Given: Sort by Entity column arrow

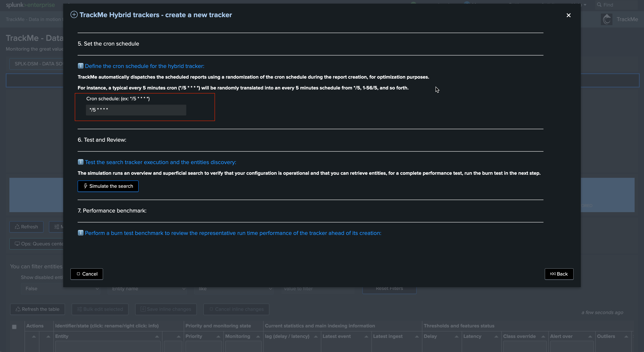Looking at the screenshot, I should click(157, 336).
